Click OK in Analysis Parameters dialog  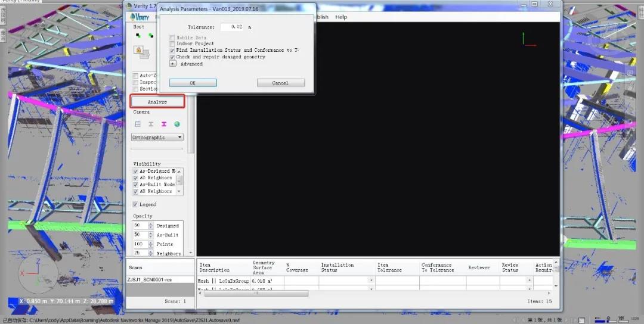point(193,83)
